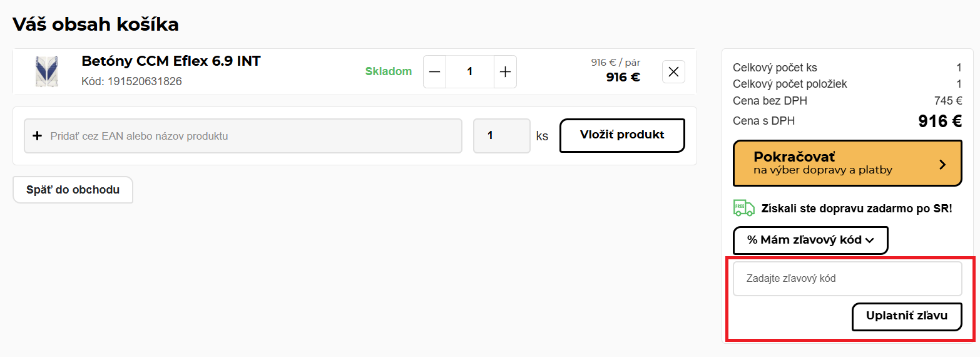Click the free shipping truck icon
Image resolution: width=980 pixels, height=357 pixels.
click(x=743, y=207)
